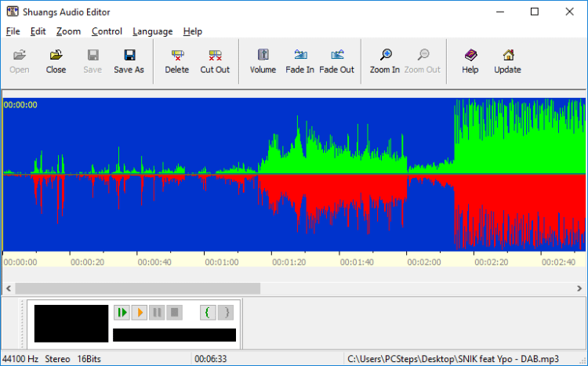Open the Zoom menu

click(69, 31)
